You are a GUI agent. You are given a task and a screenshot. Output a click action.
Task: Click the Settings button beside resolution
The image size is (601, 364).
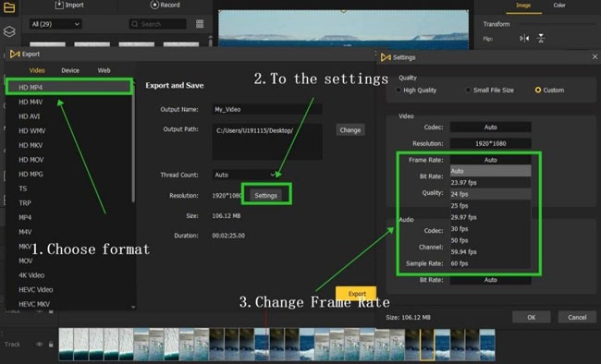[265, 196]
